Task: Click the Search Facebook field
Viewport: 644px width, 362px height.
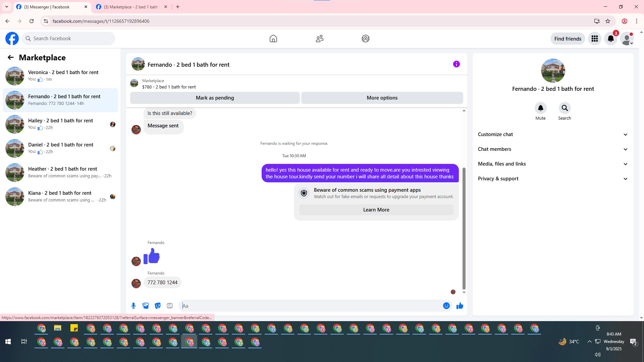Action: coord(68,39)
